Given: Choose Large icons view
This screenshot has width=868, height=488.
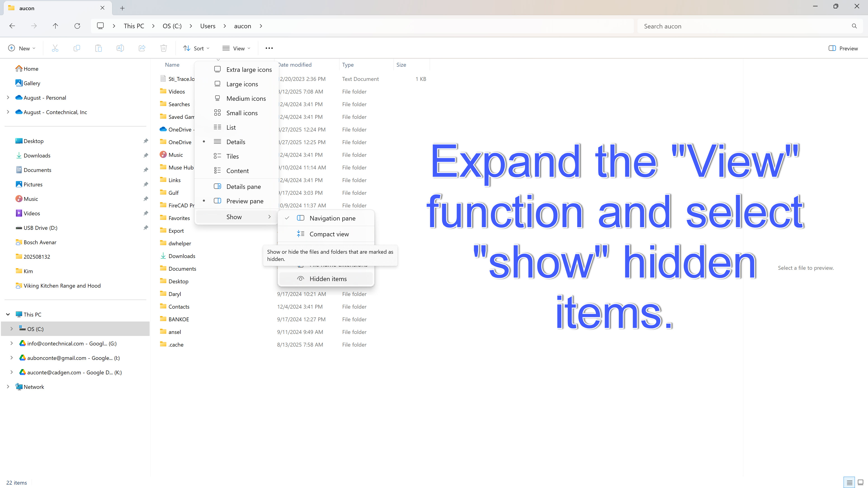Looking at the screenshot, I should (236, 84).
